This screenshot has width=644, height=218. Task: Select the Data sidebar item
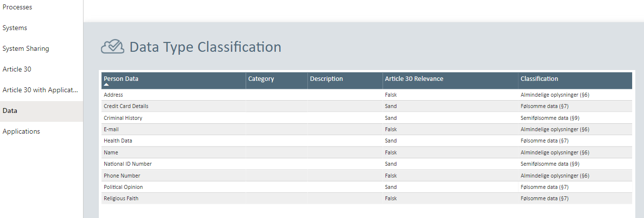tap(10, 111)
